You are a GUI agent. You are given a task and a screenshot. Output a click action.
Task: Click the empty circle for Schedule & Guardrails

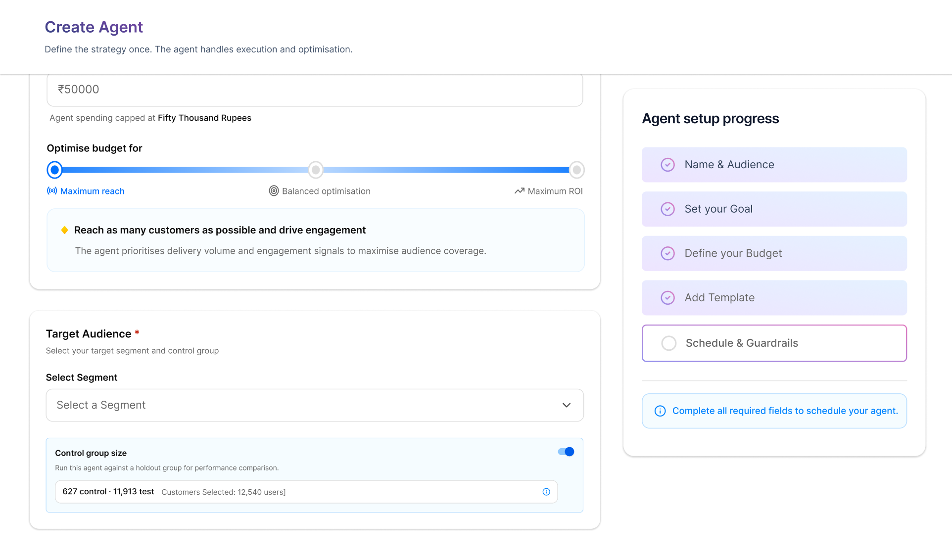click(669, 343)
